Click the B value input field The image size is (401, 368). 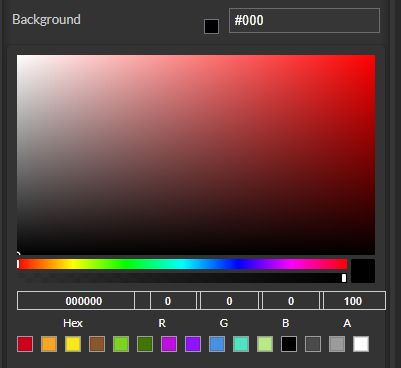[x=291, y=301]
